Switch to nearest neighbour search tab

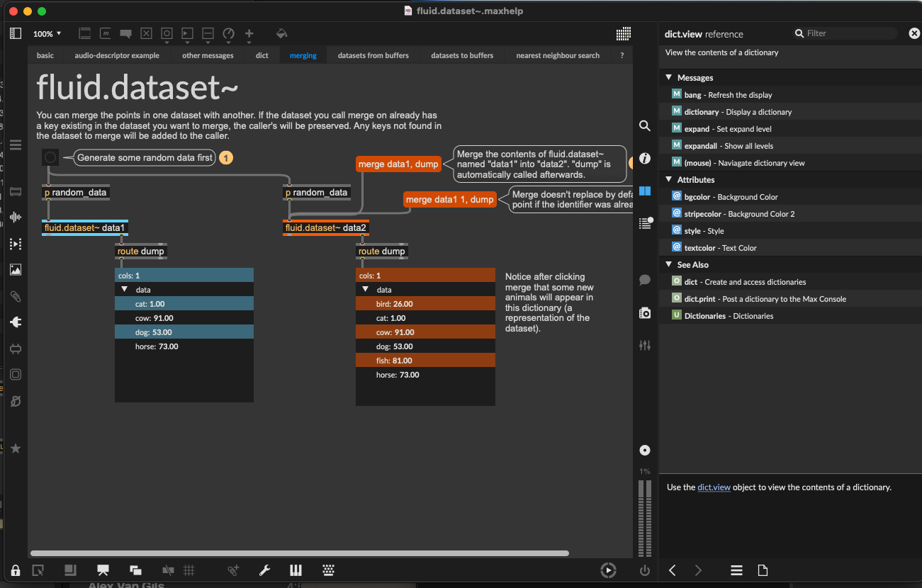(558, 55)
